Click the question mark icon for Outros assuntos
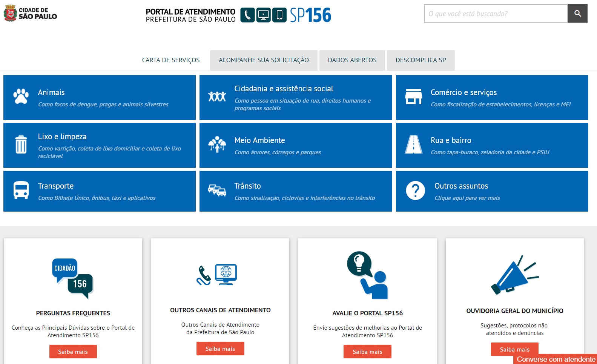597x364 pixels. point(416,190)
